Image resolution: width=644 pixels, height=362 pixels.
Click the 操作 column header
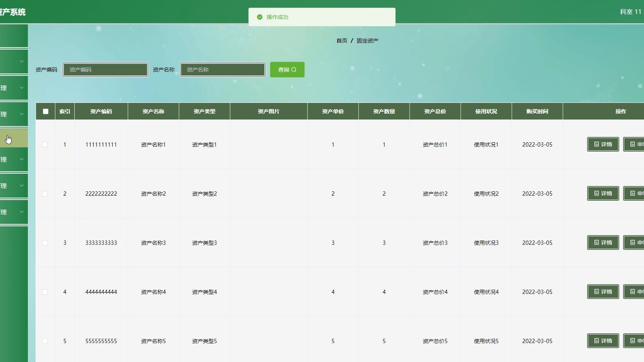click(621, 111)
